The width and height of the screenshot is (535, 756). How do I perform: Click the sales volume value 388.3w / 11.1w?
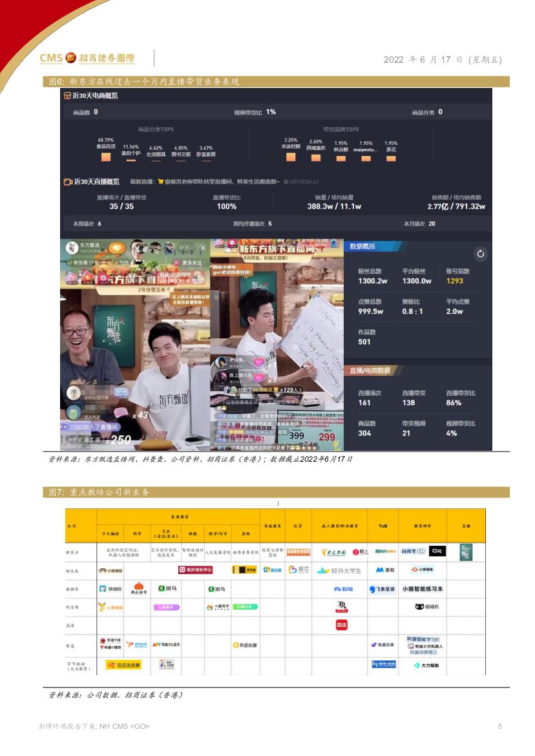click(334, 206)
